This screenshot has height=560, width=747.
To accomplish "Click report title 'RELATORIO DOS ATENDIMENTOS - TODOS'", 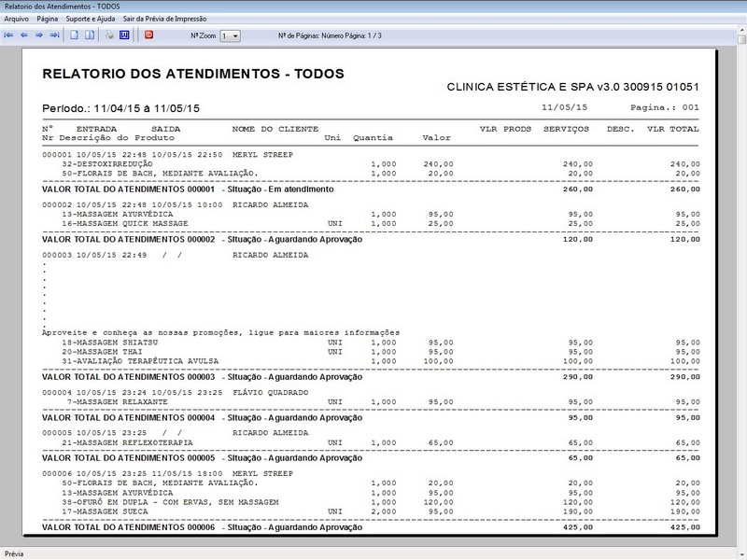I will coord(193,74).
